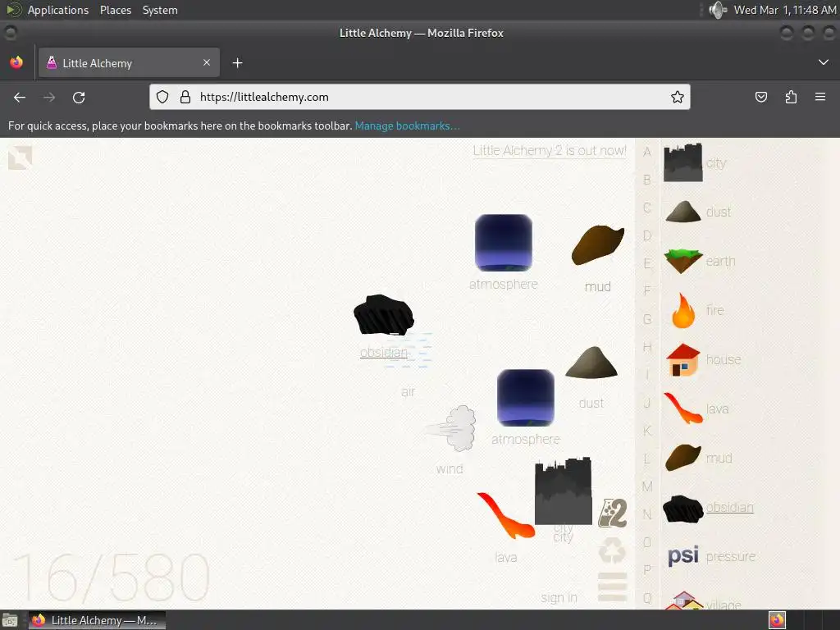Click the mud element on the workspace
The width and height of the screenshot is (840, 630).
(598, 245)
